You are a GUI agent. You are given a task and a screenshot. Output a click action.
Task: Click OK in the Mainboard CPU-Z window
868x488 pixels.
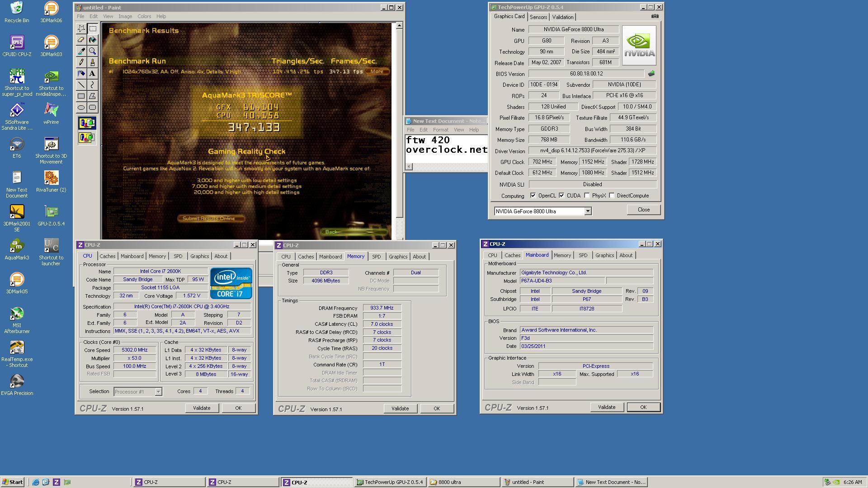tap(643, 407)
